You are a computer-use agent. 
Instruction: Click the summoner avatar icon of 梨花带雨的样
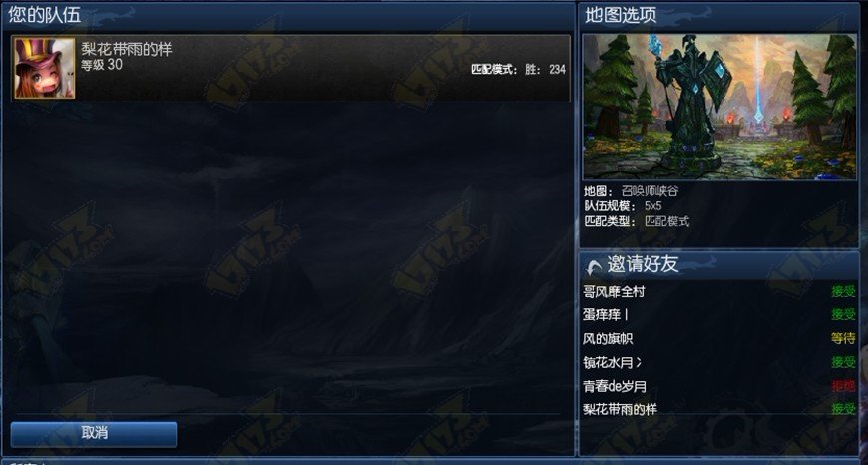44,68
